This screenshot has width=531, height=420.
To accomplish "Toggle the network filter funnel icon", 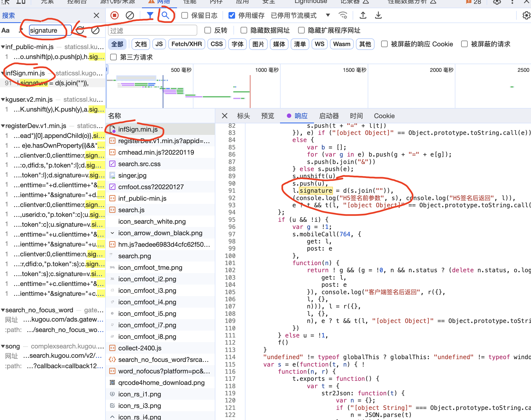I will coord(150,15).
